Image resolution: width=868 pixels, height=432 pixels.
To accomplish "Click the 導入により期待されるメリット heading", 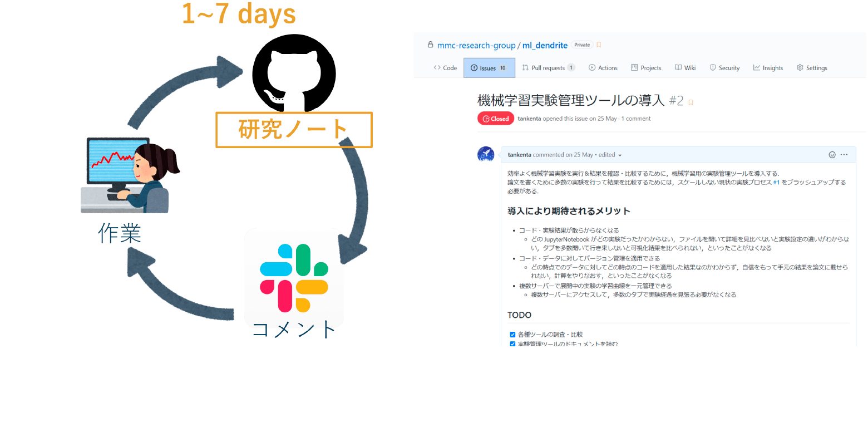I will pyautogui.click(x=569, y=211).
